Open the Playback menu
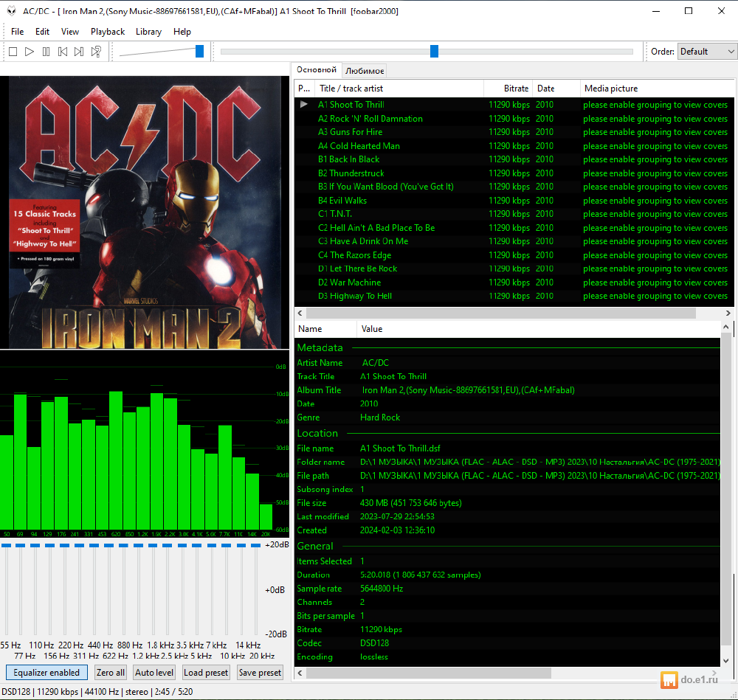This screenshot has height=700, width=738. tap(108, 32)
